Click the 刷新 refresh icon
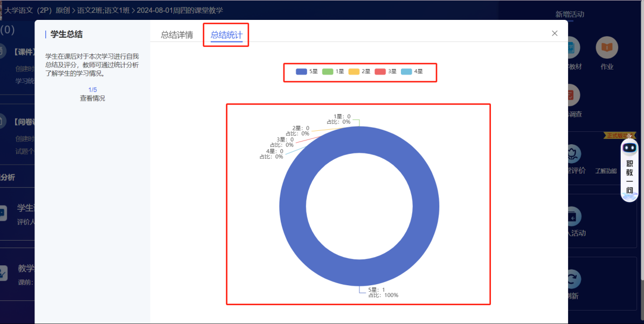 click(x=572, y=279)
